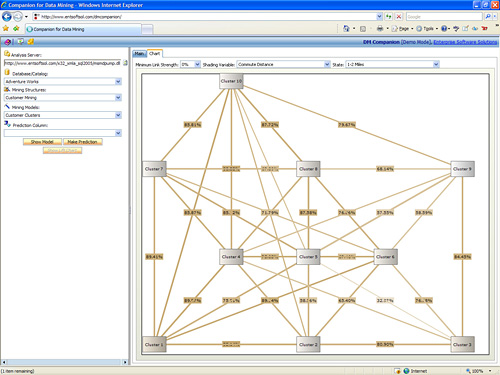Select the Cluster 9 node
Image resolution: width=500 pixels, height=375 pixels.
(462, 169)
